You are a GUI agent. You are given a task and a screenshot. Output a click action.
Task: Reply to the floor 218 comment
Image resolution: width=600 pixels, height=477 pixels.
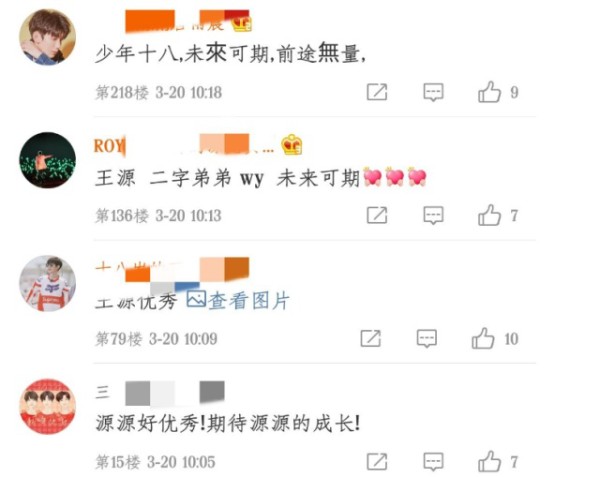[x=433, y=92]
